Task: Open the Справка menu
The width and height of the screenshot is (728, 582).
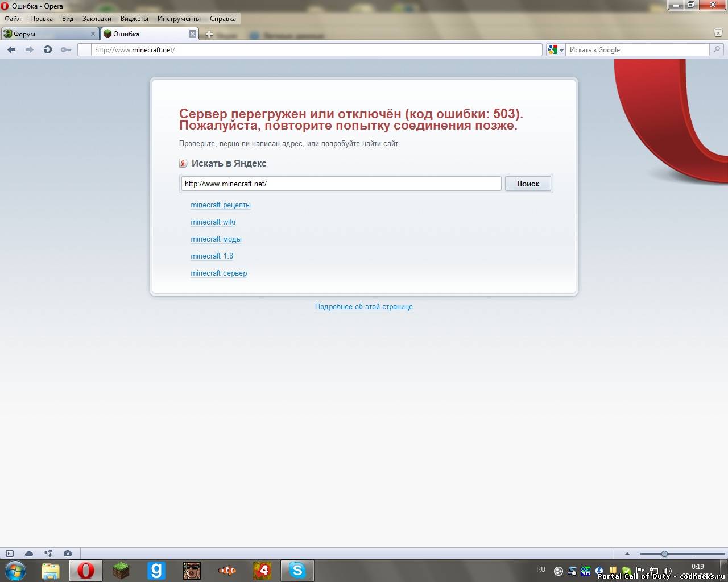Action: (x=223, y=19)
